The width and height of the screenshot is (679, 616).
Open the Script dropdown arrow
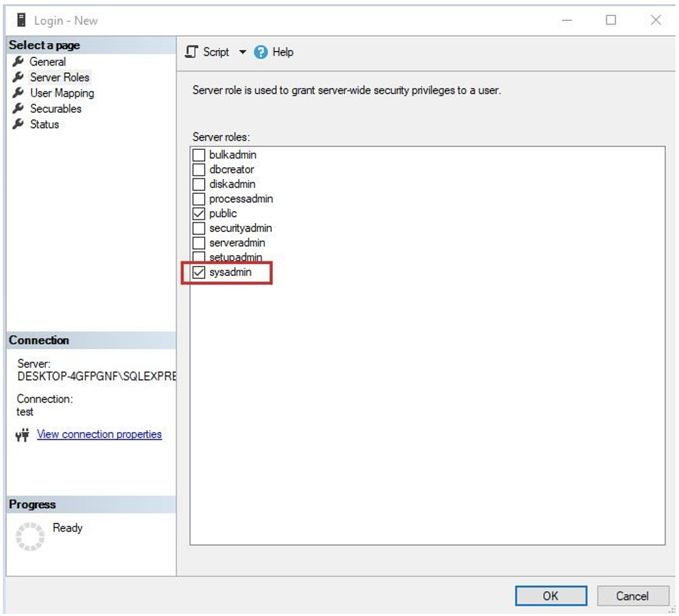click(x=243, y=52)
